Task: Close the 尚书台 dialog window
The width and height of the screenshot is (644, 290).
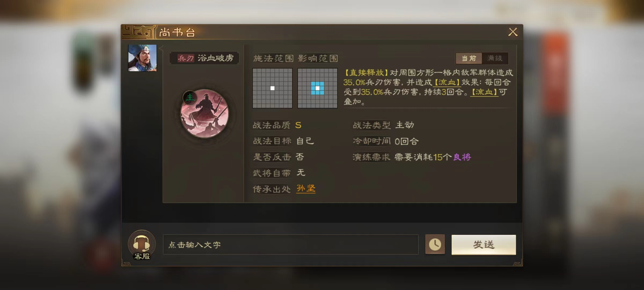Action: 513,32
